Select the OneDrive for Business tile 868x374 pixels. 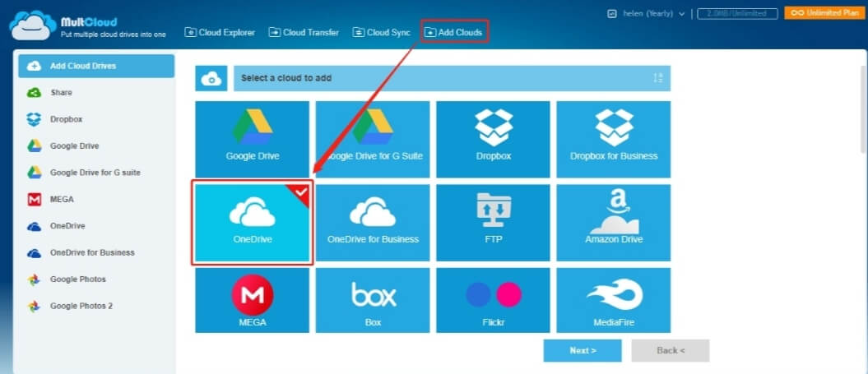pyautogui.click(x=373, y=223)
